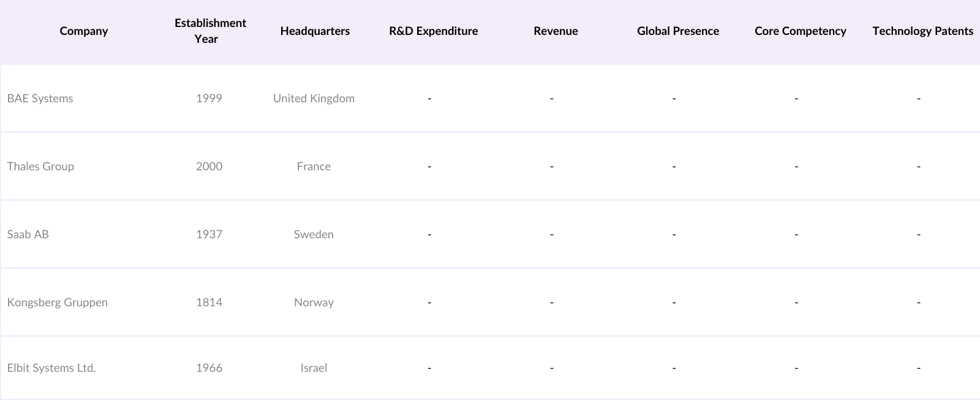Select the BAE Systems company cell

click(40, 99)
